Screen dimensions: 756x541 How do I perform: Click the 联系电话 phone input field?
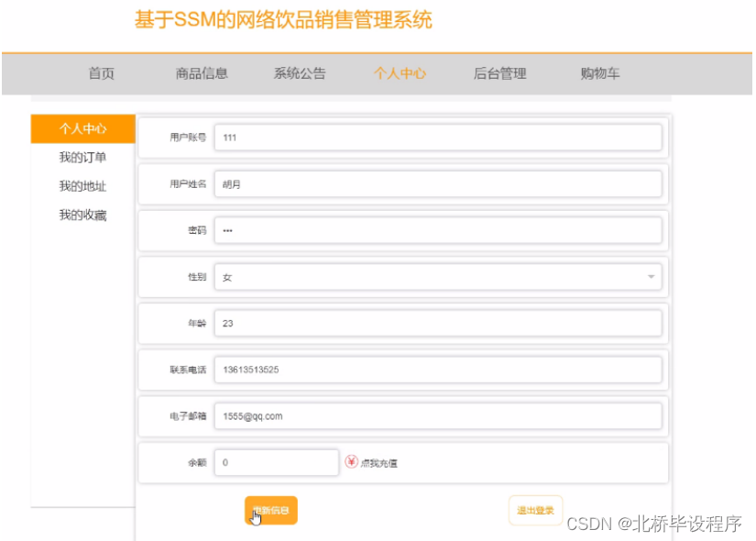point(438,370)
